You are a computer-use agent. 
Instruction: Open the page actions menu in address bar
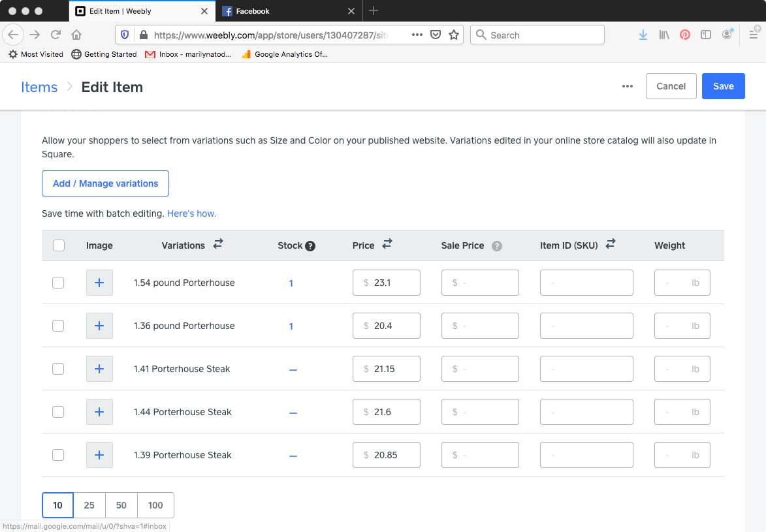click(417, 35)
